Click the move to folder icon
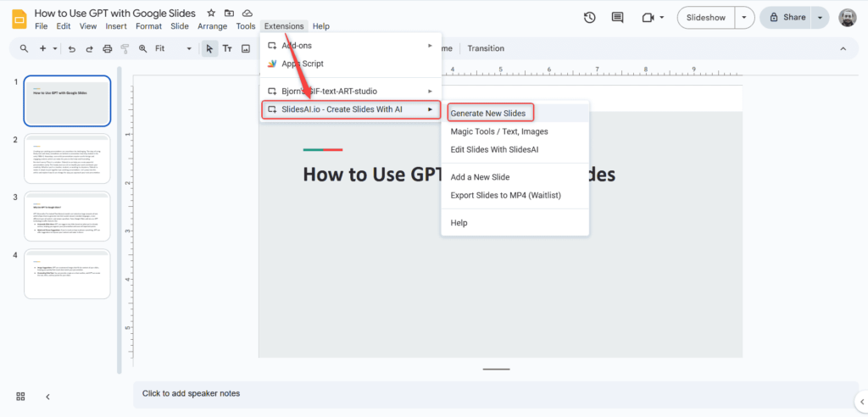 click(x=229, y=14)
